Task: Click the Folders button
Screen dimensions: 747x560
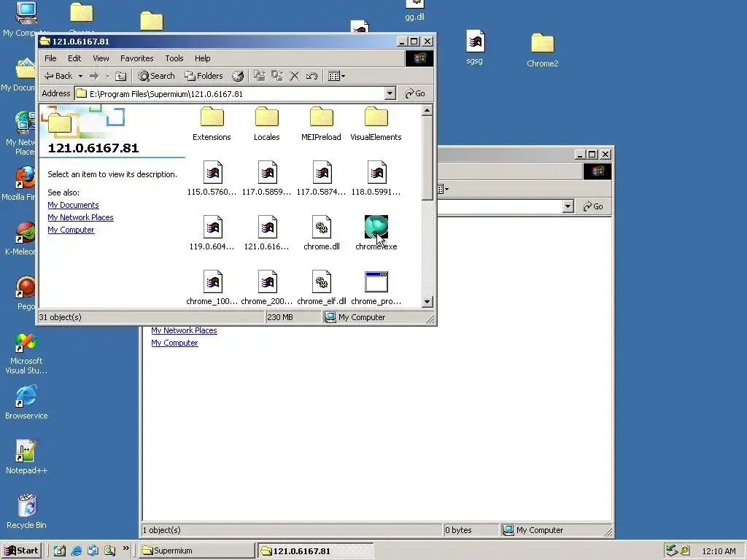Action: pyautogui.click(x=204, y=76)
